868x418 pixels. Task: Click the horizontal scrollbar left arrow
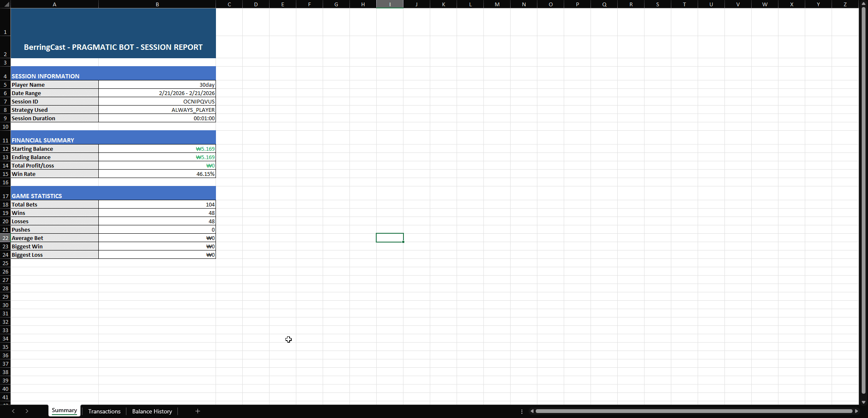[x=532, y=411]
